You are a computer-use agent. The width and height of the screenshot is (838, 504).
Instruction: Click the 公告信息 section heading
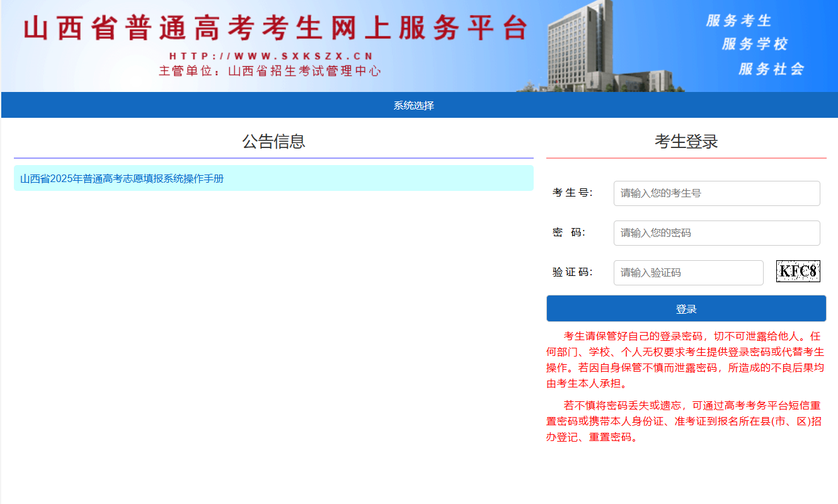273,141
